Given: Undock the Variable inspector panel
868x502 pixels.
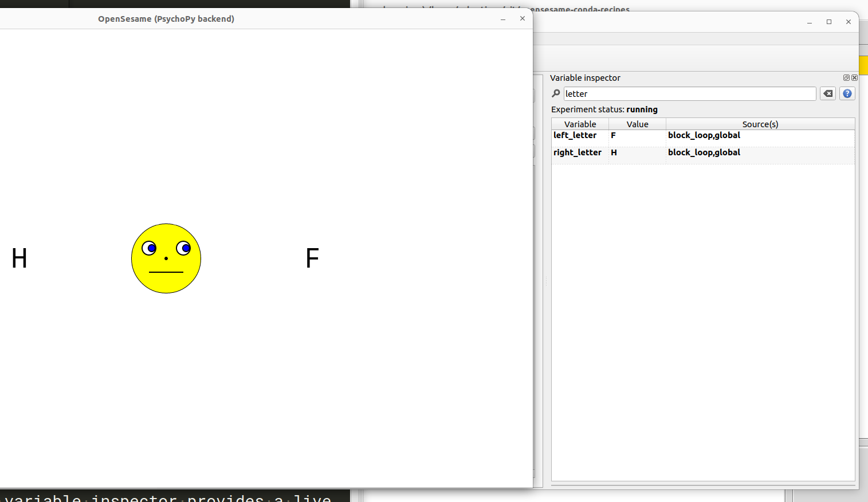Looking at the screenshot, I should pyautogui.click(x=846, y=77).
